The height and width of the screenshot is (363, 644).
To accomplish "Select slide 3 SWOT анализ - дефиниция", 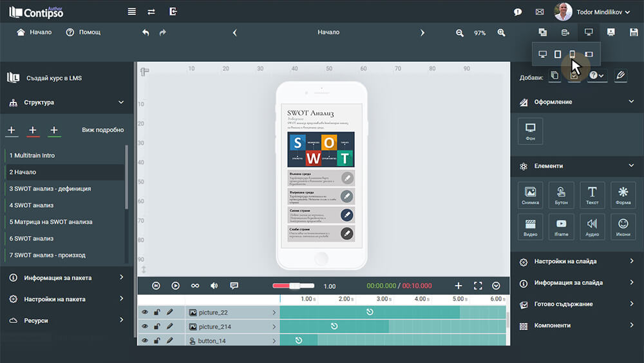I will pos(64,189).
